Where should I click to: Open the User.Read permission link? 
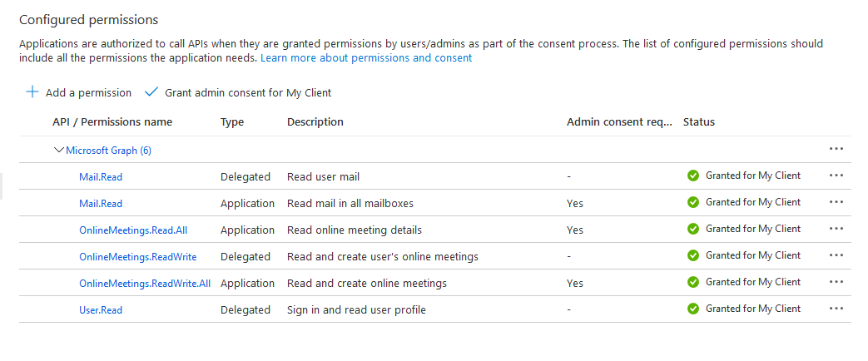point(101,310)
